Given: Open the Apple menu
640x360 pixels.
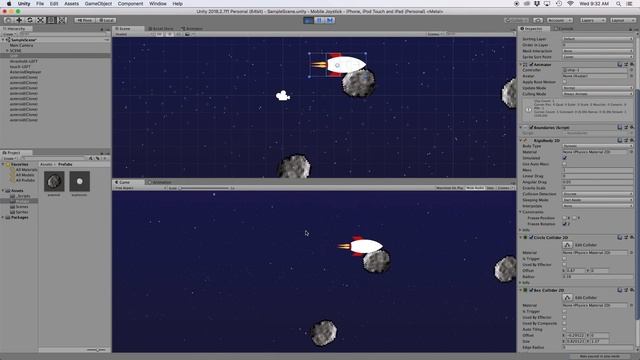Looking at the screenshot, I should [x=9, y=4].
